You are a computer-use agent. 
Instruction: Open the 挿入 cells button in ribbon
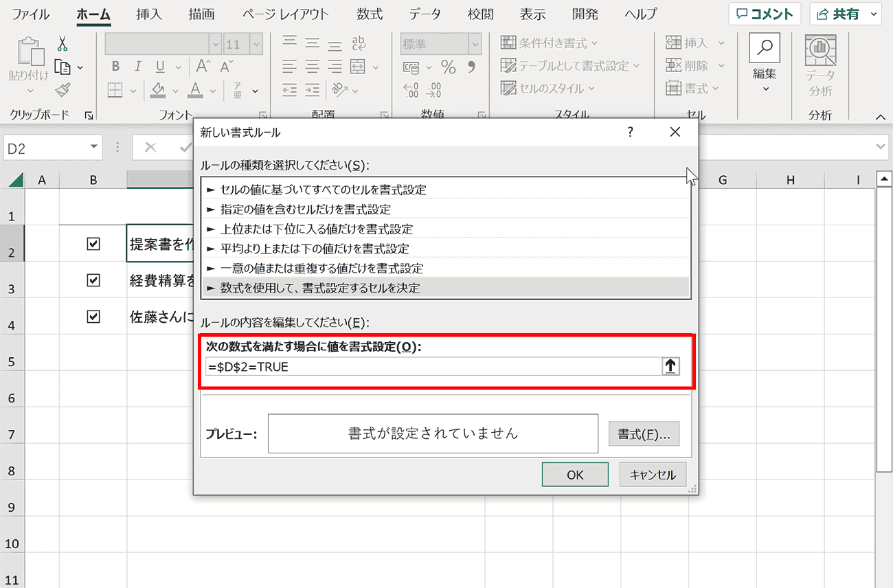pos(695,43)
